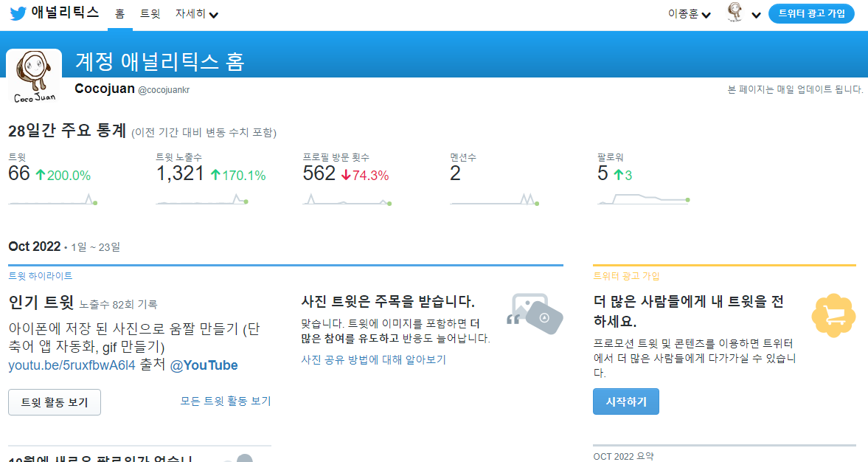The width and height of the screenshot is (868, 462).
Task: Click the 팔로워 value 5
Action: (603, 173)
